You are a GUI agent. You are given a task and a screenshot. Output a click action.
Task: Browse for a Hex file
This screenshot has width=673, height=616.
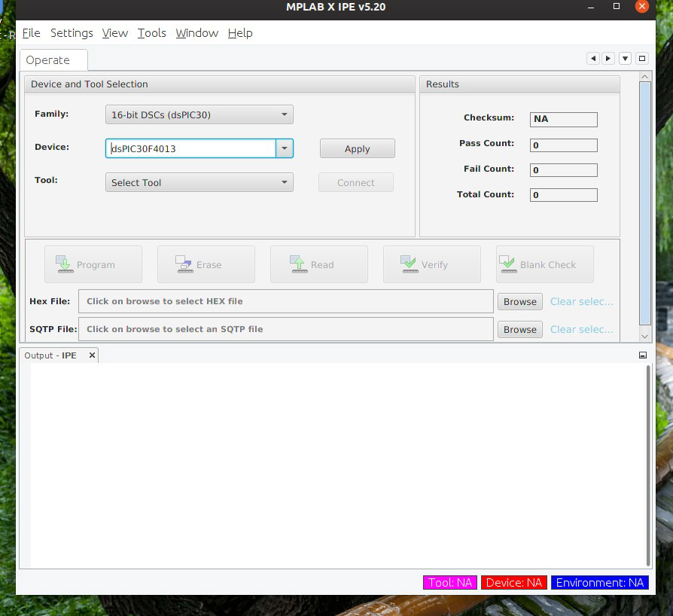pyautogui.click(x=519, y=301)
